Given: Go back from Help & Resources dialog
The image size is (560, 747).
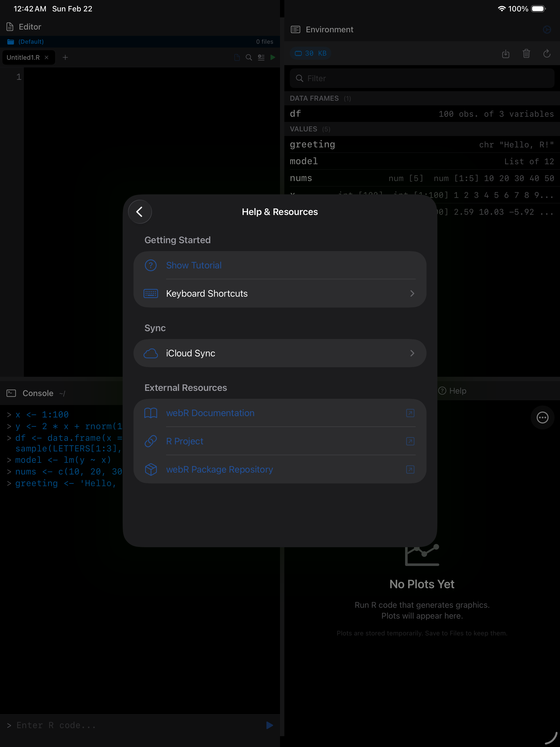Looking at the screenshot, I should coord(140,211).
